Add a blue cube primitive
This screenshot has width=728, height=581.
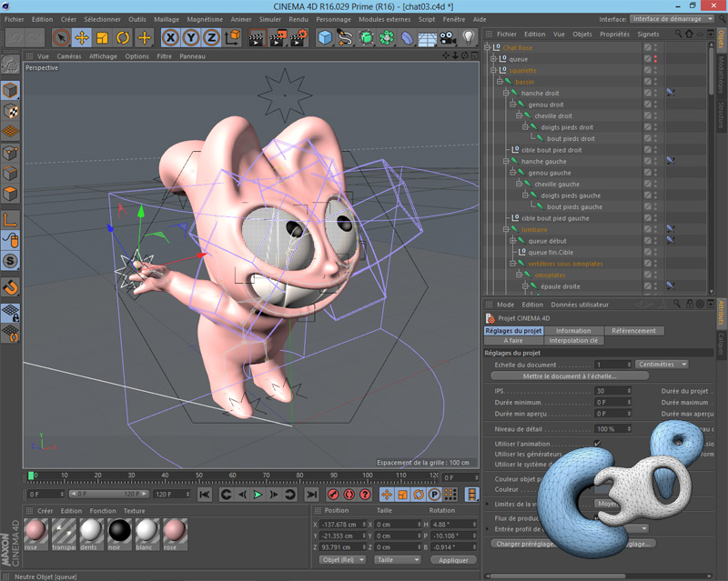[326, 37]
